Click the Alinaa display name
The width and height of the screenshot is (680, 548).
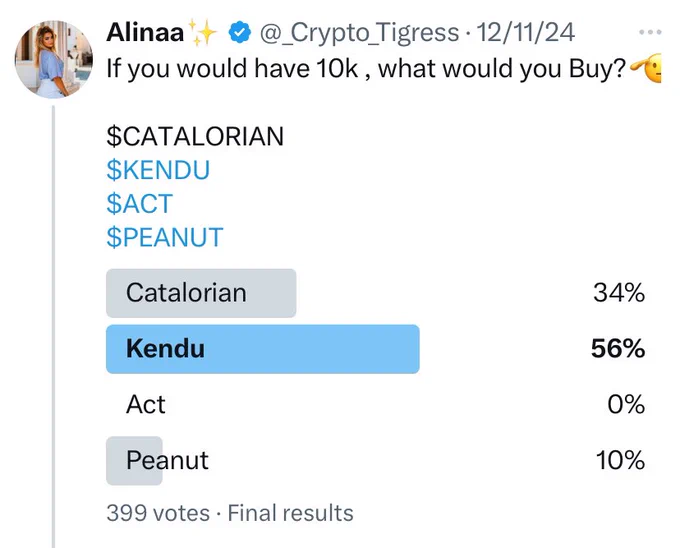145,32
